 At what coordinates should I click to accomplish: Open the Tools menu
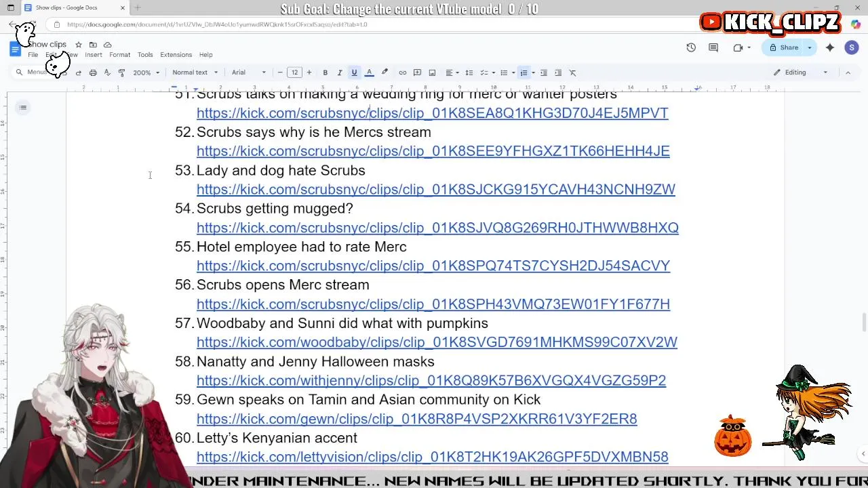145,55
